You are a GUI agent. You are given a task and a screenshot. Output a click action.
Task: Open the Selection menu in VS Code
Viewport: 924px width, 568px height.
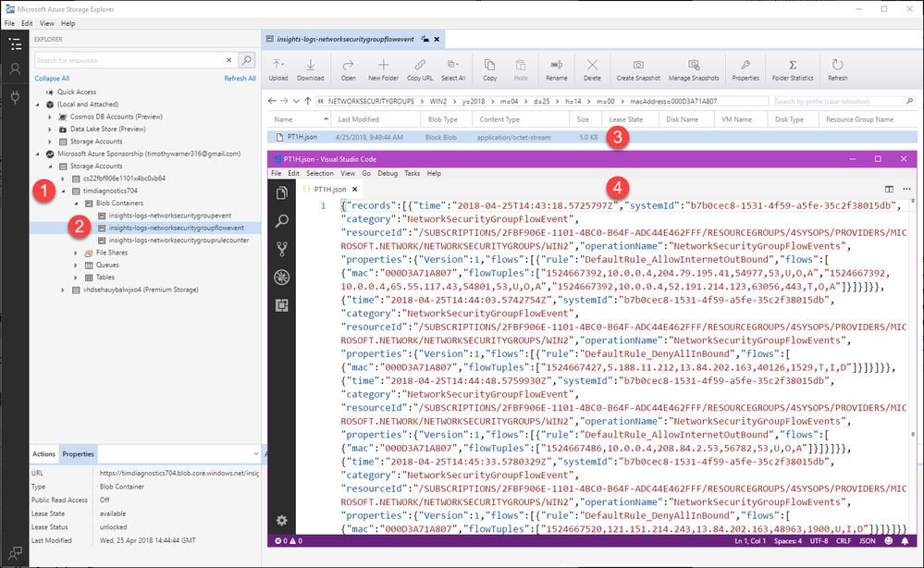pyautogui.click(x=320, y=173)
